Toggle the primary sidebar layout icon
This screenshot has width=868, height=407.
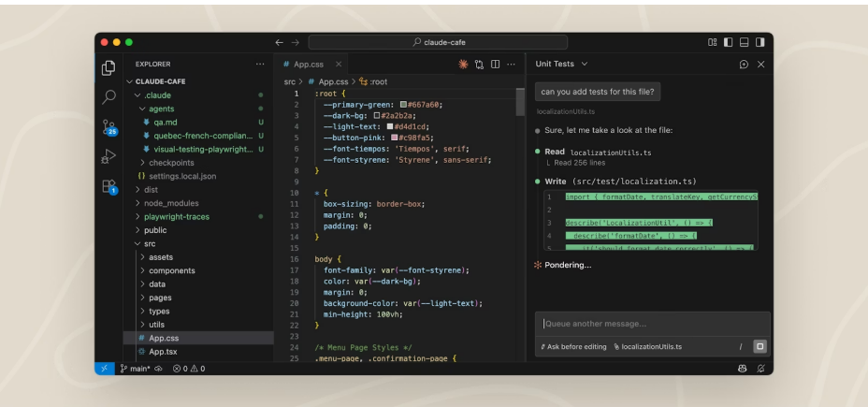(x=728, y=42)
